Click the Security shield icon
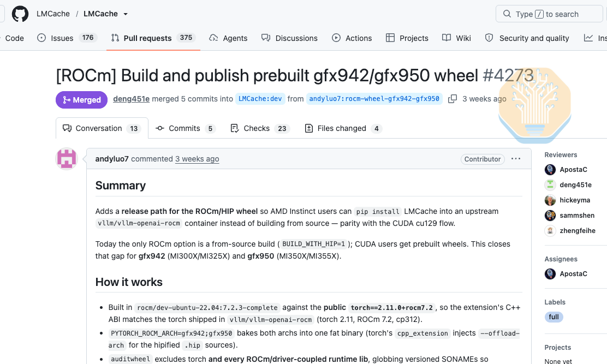Viewport: 607px width, 364px height. coord(489,38)
